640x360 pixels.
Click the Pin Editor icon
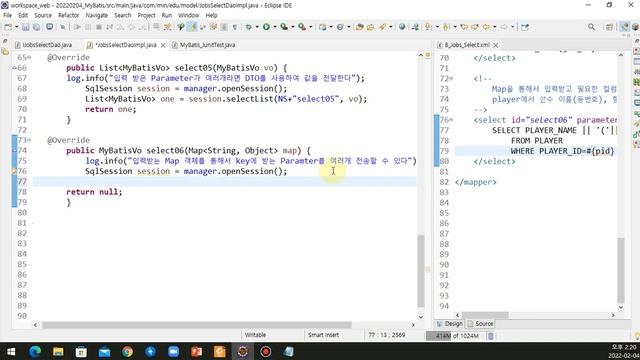pyautogui.click(x=525, y=27)
